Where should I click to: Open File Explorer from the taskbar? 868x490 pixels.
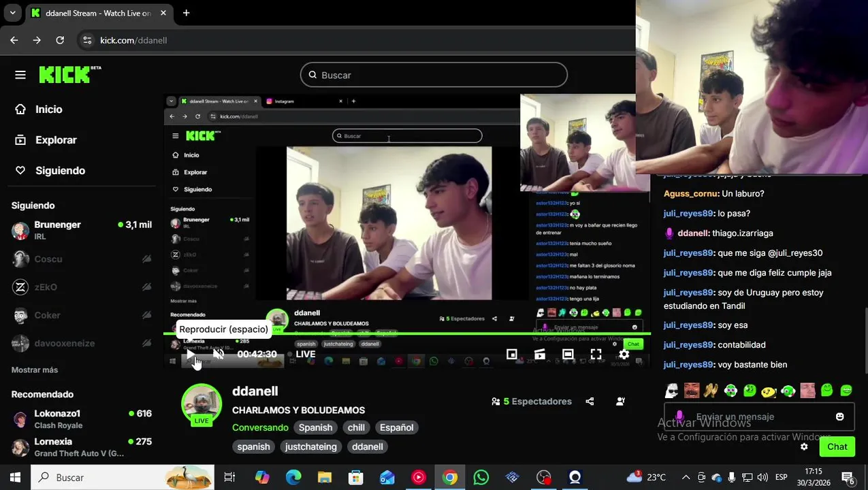[325, 478]
